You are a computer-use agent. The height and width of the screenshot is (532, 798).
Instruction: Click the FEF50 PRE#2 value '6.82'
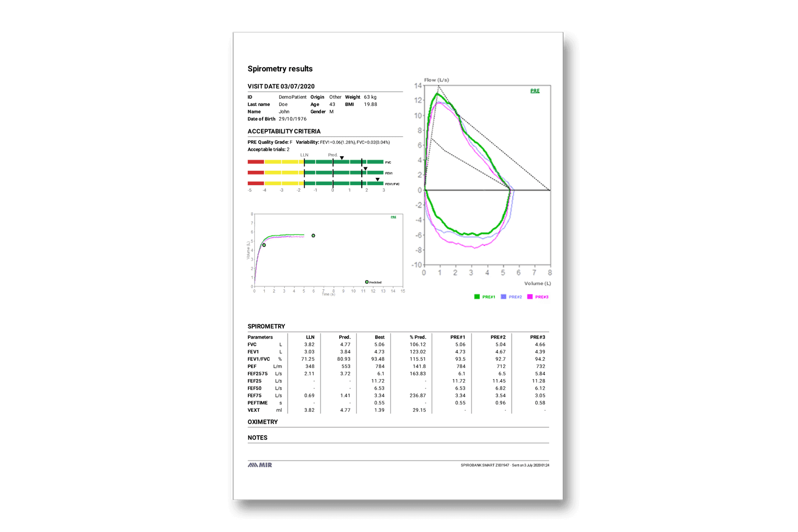click(500, 388)
